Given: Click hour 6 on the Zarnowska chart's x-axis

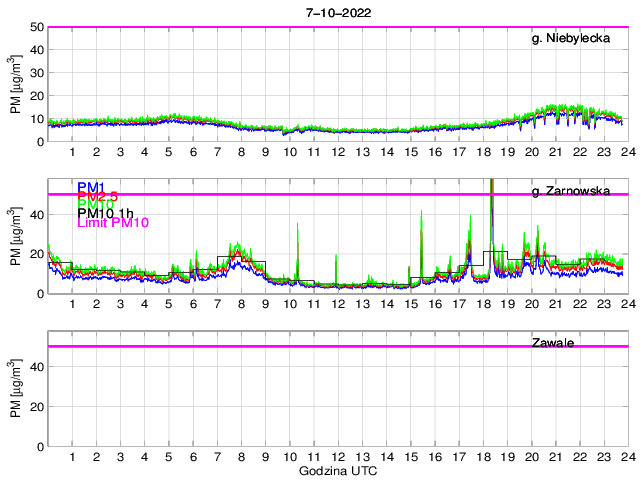Looking at the screenshot, I should (193, 304).
